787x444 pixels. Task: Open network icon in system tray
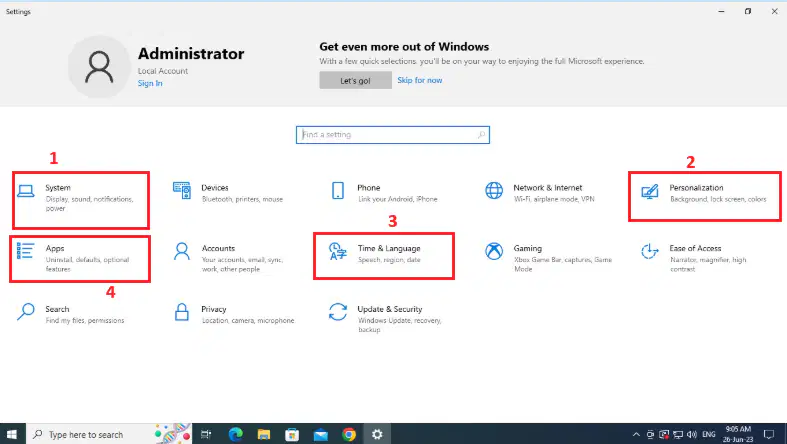(678, 434)
